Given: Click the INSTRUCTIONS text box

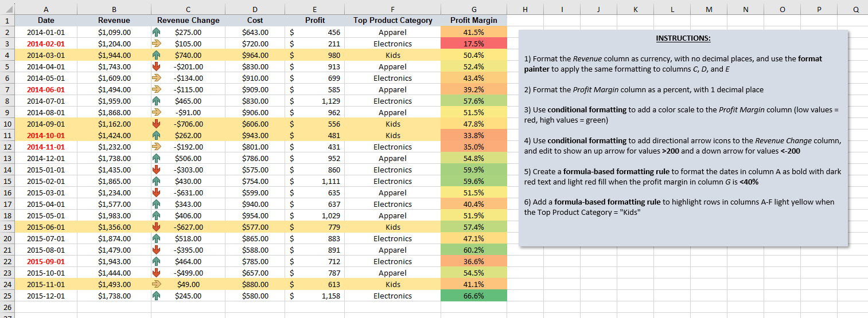Looking at the screenshot, I should 683,138.
